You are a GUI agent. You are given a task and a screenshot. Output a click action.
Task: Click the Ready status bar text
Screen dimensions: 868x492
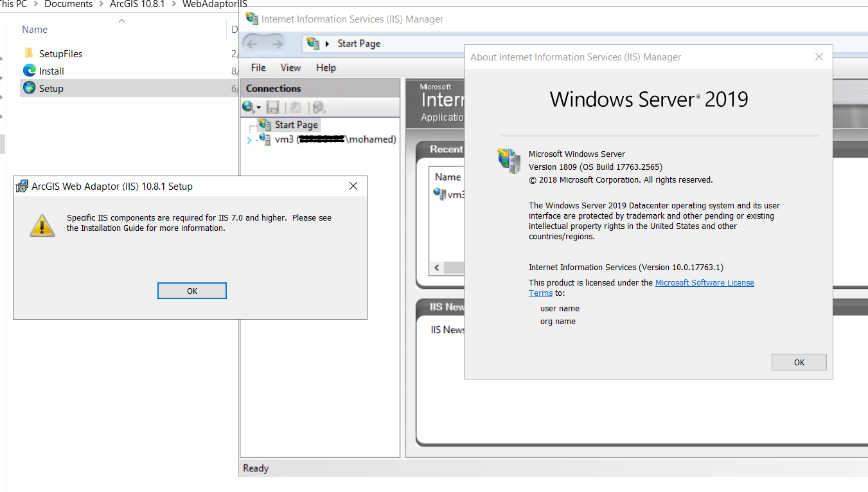point(256,468)
